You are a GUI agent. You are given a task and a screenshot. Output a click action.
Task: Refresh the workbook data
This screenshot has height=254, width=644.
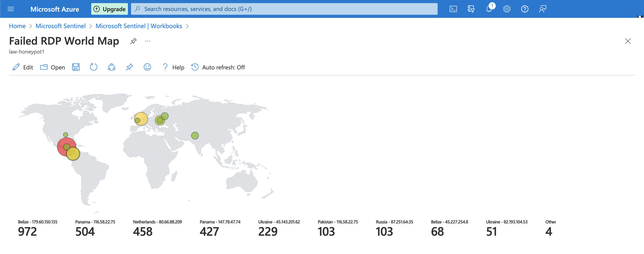(x=93, y=67)
